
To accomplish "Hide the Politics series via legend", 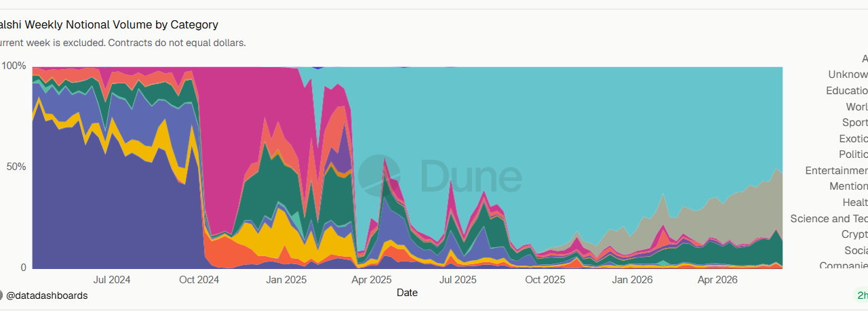I will point(853,154).
